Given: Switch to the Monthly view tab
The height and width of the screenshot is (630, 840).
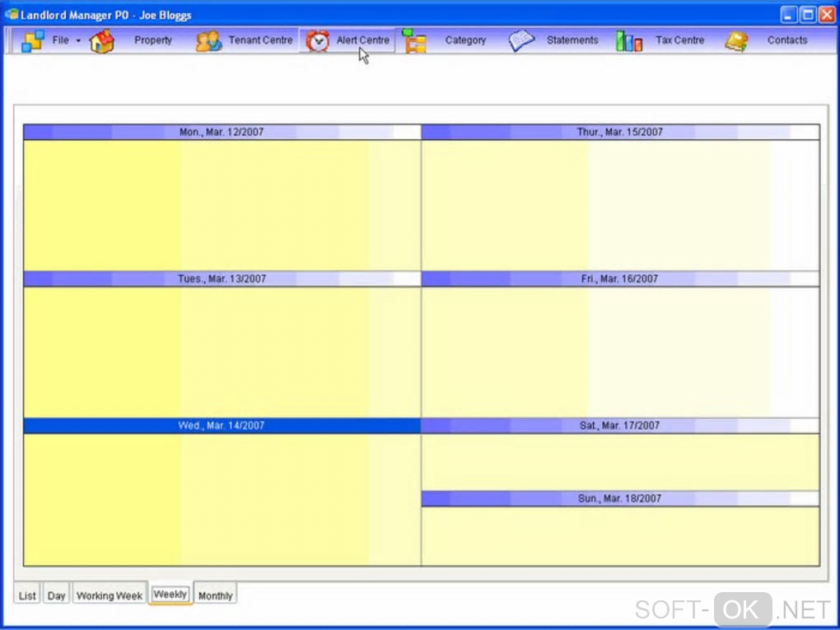Looking at the screenshot, I should click(216, 595).
